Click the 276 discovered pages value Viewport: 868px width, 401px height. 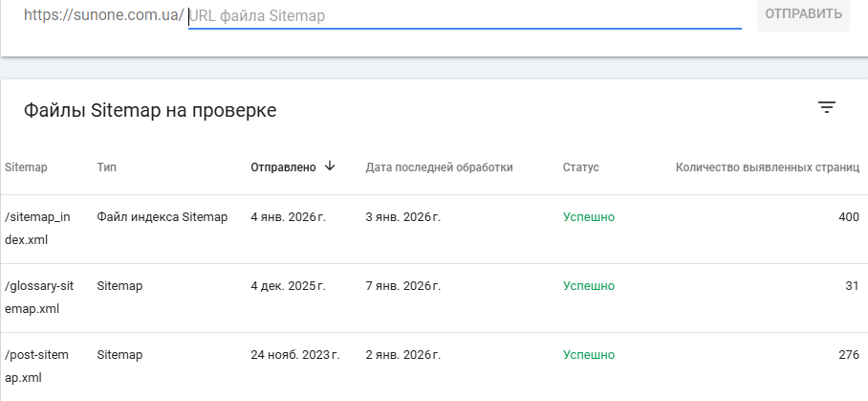point(848,355)
